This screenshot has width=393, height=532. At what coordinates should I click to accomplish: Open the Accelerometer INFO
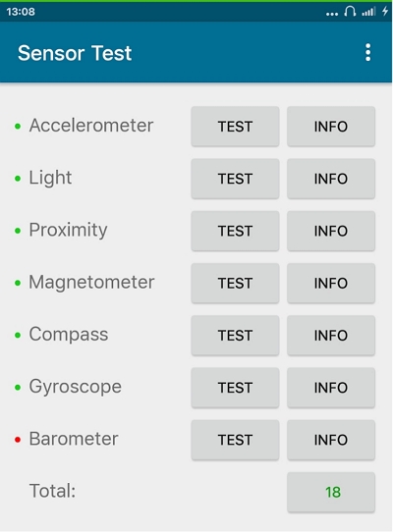click(331, 127)
